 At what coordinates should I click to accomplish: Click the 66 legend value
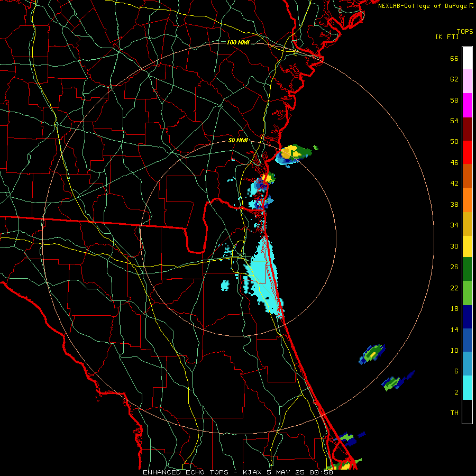click(x=454, y=58)
